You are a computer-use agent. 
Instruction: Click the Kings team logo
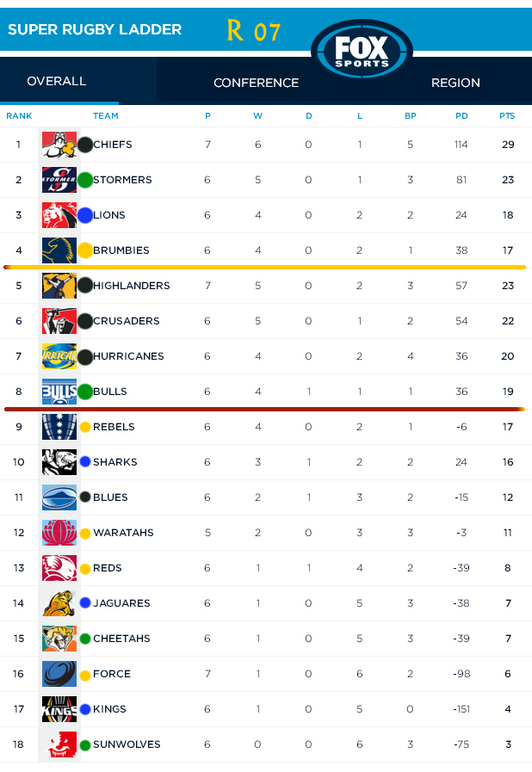click(59, 709)
